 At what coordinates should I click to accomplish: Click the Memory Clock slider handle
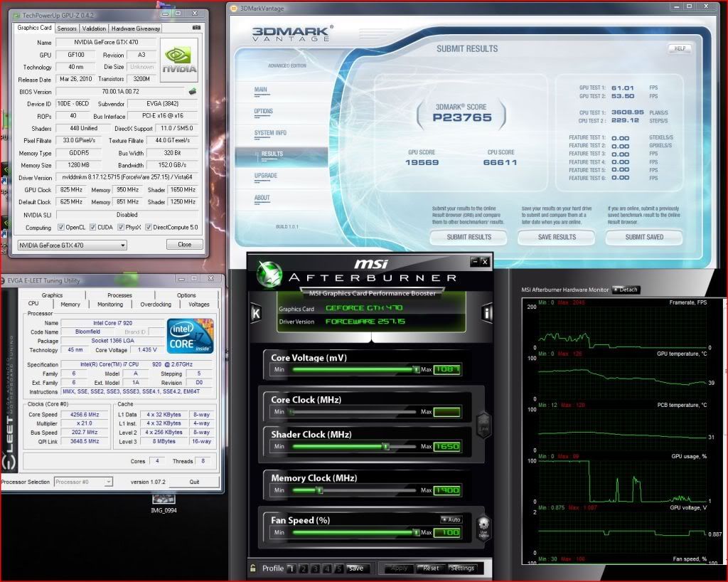(319, 490)
